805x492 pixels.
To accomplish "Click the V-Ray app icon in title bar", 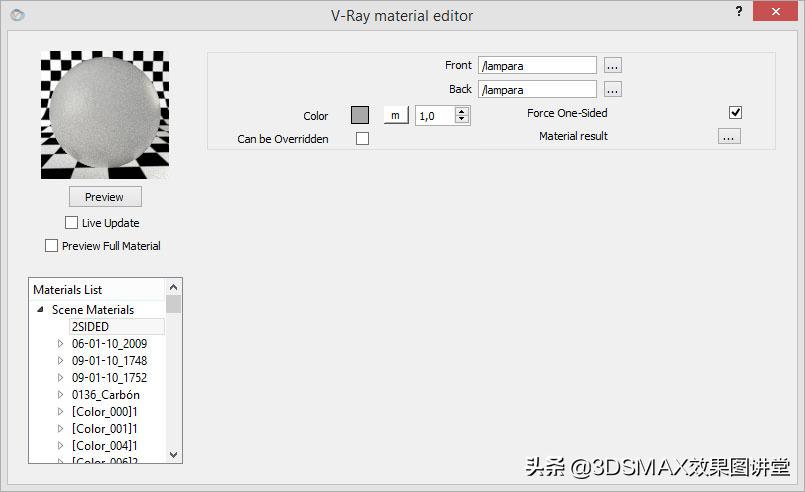I will coord(17,15).
